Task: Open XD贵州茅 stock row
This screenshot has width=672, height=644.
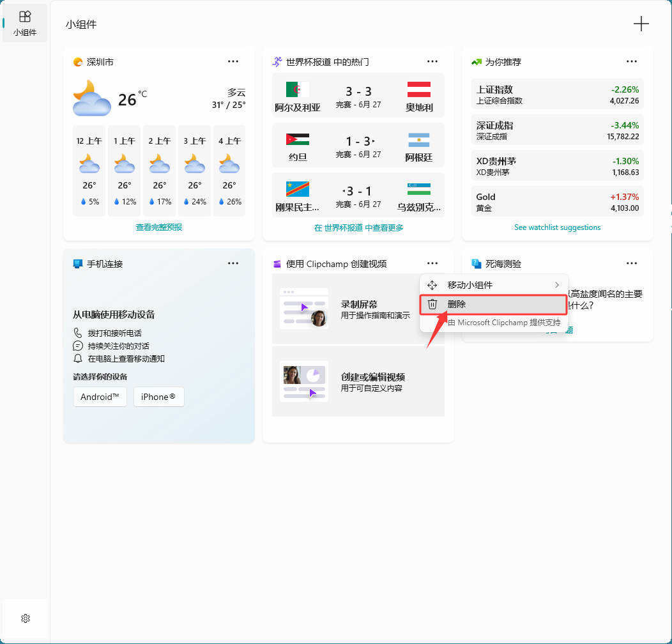Action: (557, 166)
